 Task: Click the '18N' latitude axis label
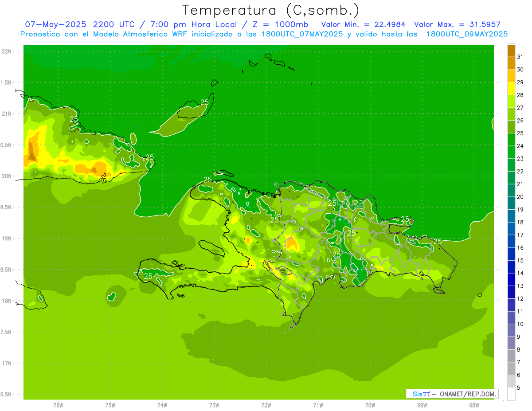point(7,301)
